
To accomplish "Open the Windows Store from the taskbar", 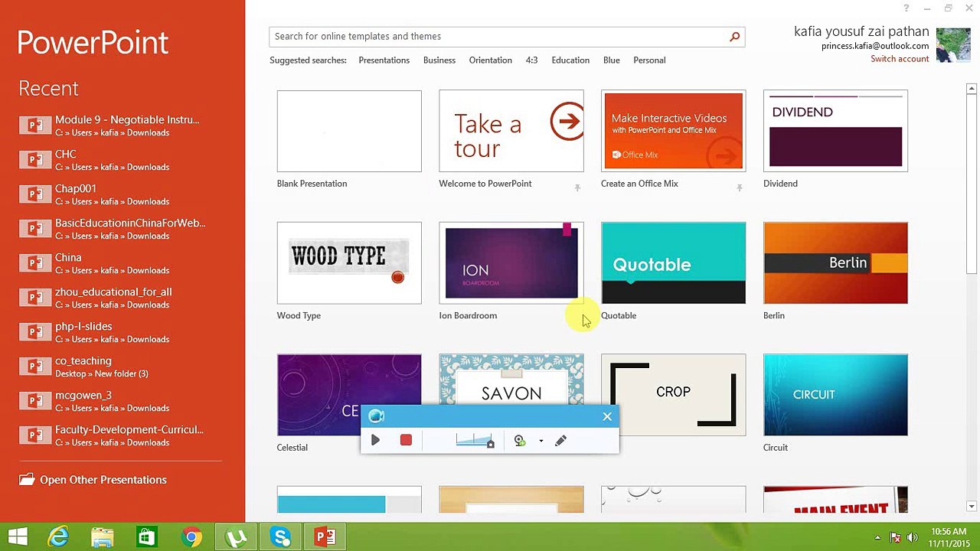I will [146, 537].
